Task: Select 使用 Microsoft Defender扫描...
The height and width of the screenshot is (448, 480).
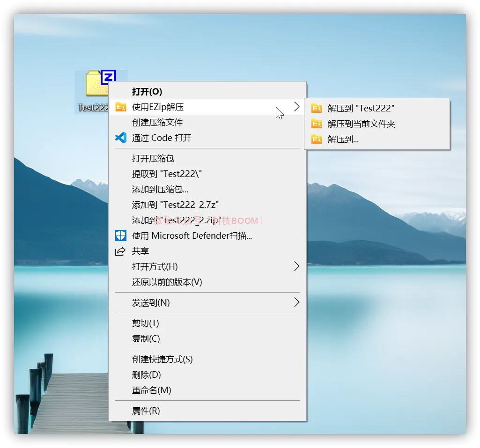Action: coord(207,235)
